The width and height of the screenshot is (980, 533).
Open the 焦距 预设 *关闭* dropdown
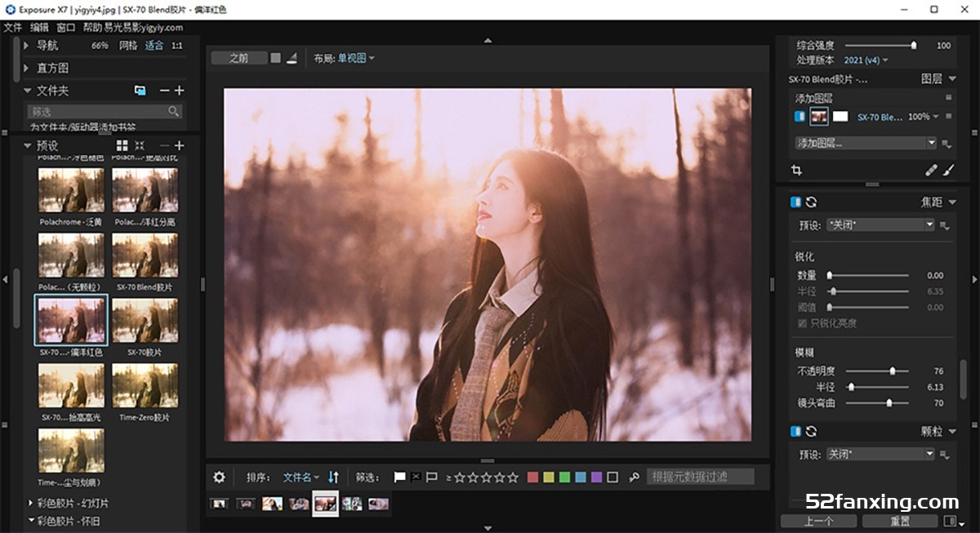[880, 224]
